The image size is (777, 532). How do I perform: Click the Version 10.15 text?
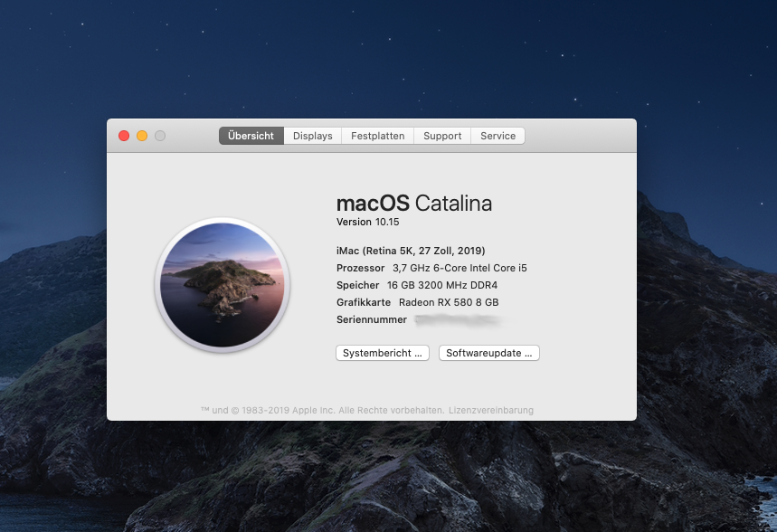367,223
